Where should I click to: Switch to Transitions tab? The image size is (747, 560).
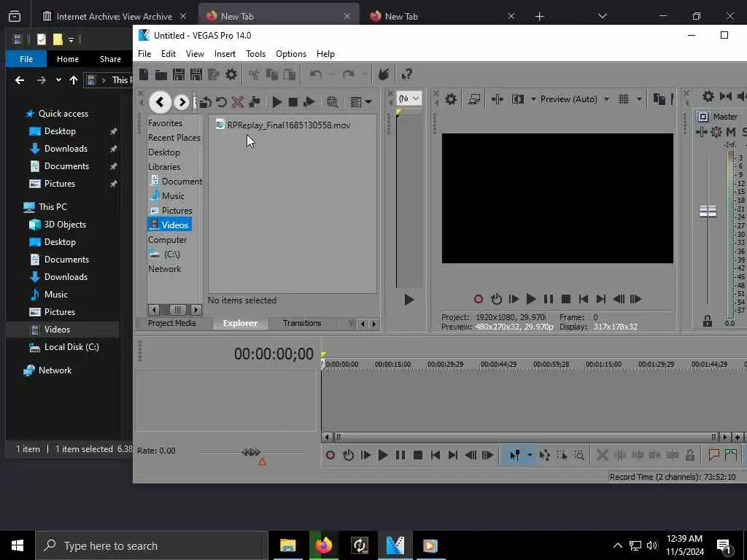coord(302,323)
